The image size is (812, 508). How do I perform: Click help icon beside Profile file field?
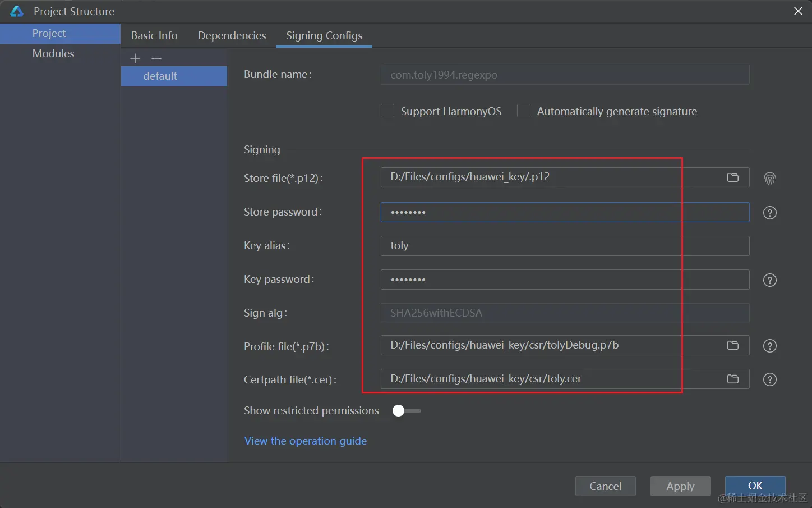coord(769,346)
